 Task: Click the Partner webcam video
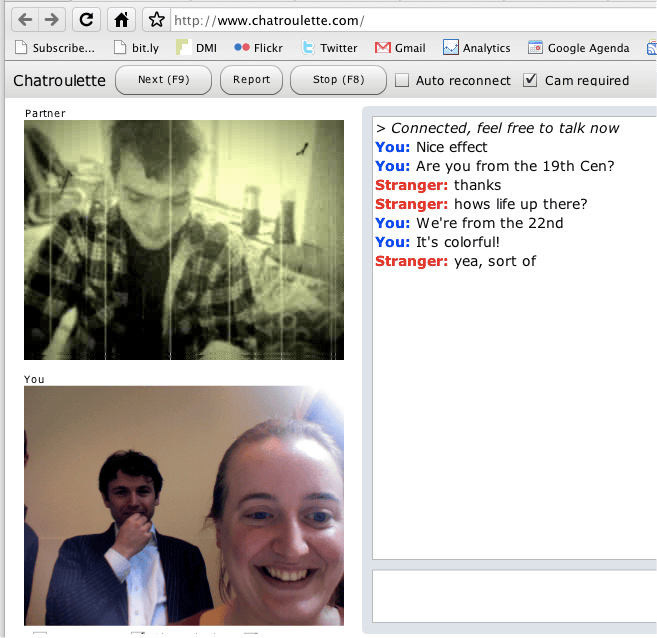coord(184,240)
